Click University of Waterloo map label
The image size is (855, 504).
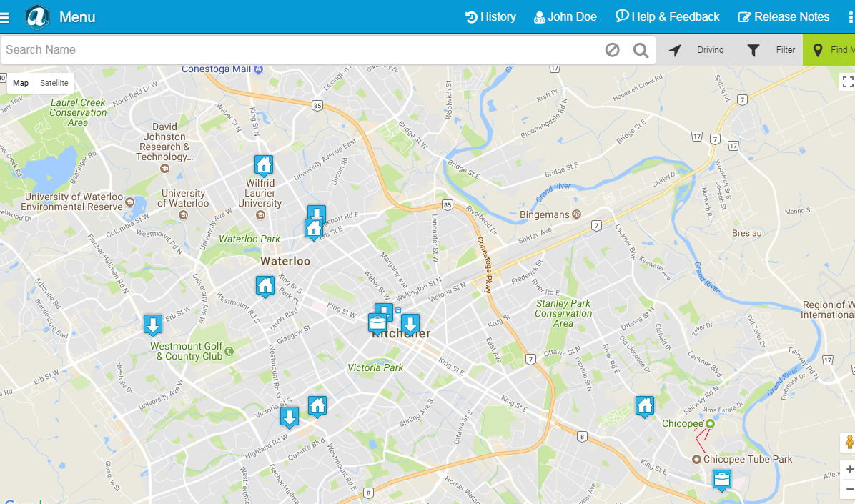click(183, 199)
